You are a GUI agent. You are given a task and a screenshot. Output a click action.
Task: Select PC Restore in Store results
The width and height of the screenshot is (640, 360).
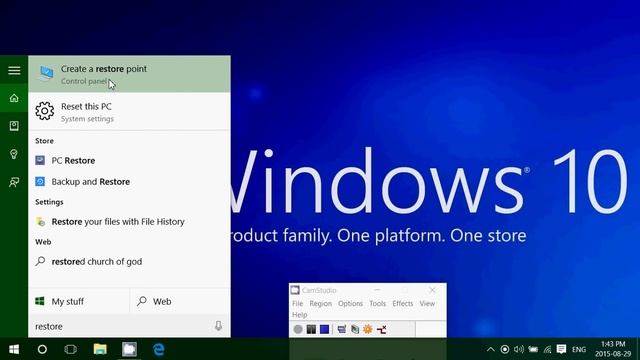129,160
